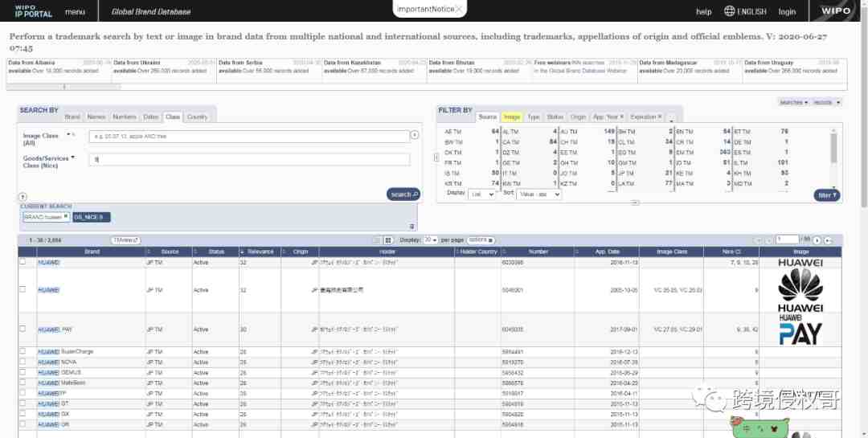Viewport: 868px width, 438px height.
Task: Click the trash icon in current search
Action: coord(411,227)
